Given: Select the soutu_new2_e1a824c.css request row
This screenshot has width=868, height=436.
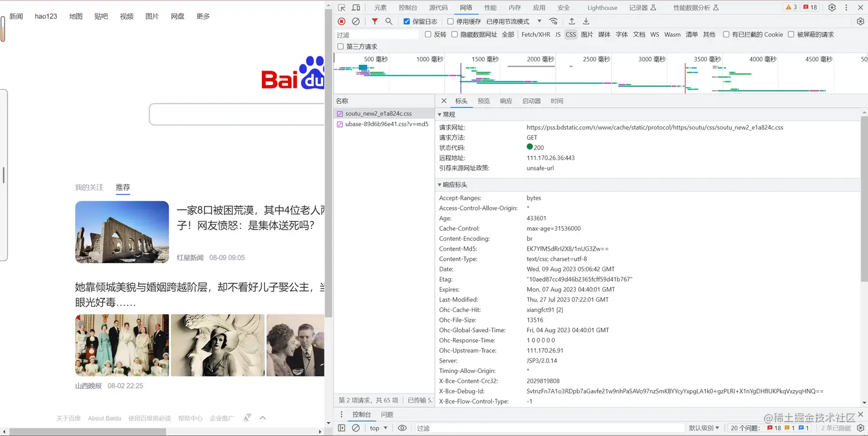Looking at the screenshot, I should tap(384, 114).
